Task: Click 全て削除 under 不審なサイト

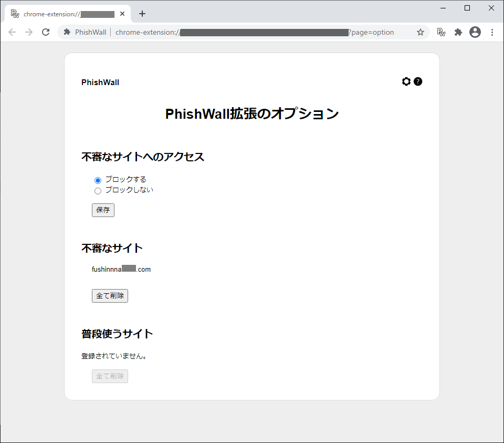Action: [x=110, y=296]
